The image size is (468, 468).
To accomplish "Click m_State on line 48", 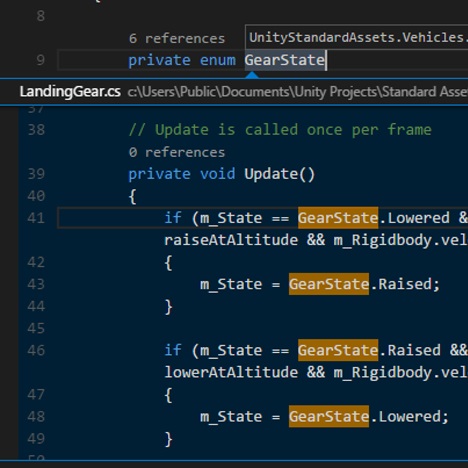I will (x=231, y=417).
